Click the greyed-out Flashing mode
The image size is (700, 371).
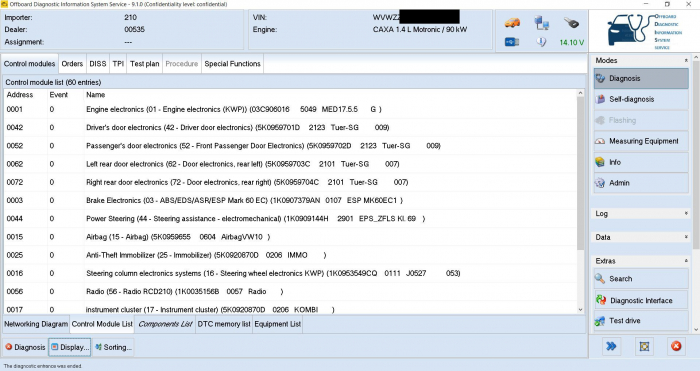click(x=641, y=121)
